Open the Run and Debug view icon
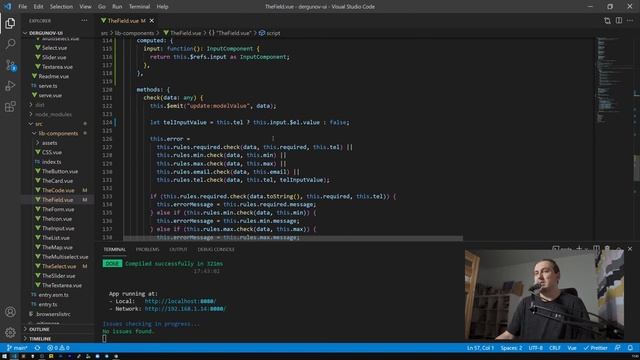The height and width of the screenshot is (360, 640). click(x=10, y=86)
